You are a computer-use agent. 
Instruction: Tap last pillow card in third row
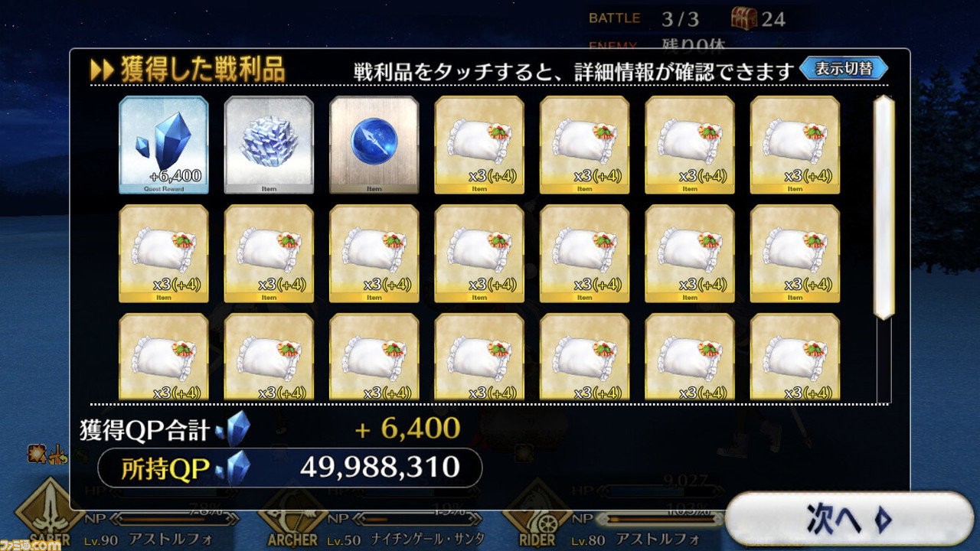click(x=795, y=357)
